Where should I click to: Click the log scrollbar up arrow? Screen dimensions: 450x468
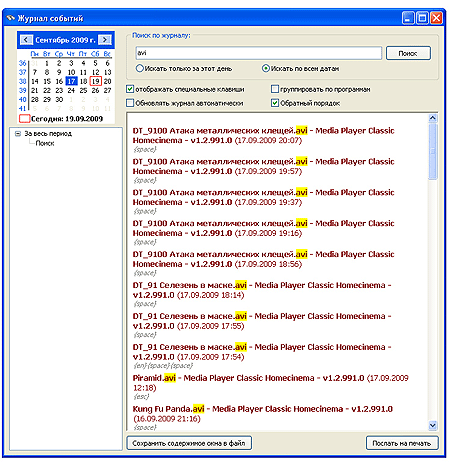[x=433, y=118]
